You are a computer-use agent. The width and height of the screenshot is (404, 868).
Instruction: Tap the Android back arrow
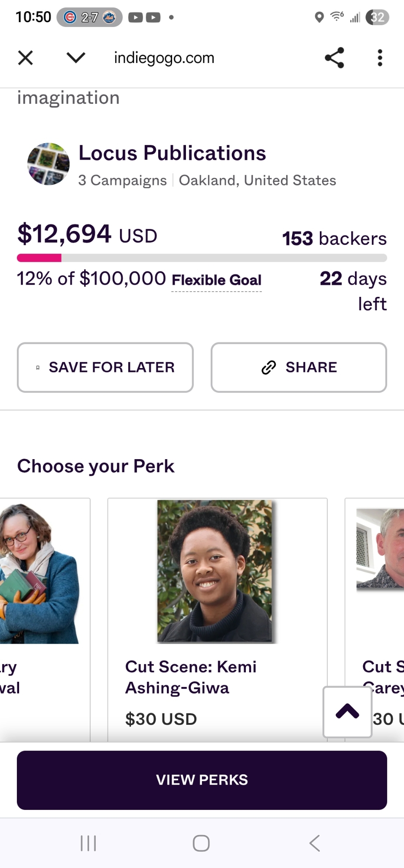click(x=315, y=843)
